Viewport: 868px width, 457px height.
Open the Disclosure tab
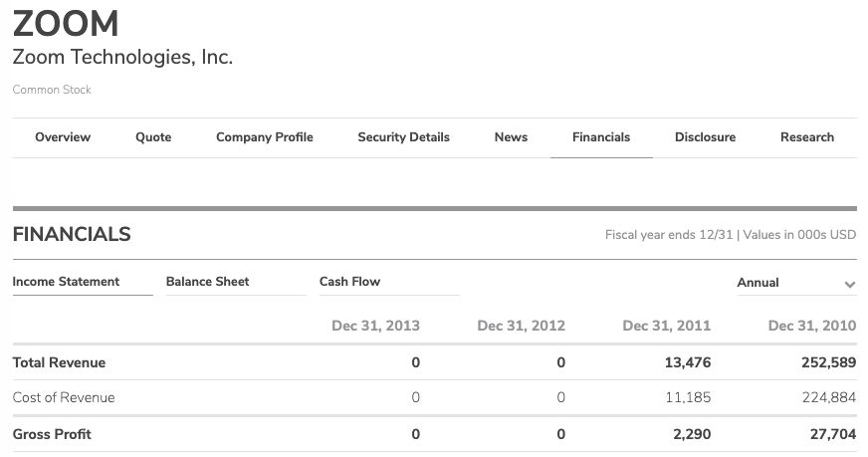click(705, 137)
